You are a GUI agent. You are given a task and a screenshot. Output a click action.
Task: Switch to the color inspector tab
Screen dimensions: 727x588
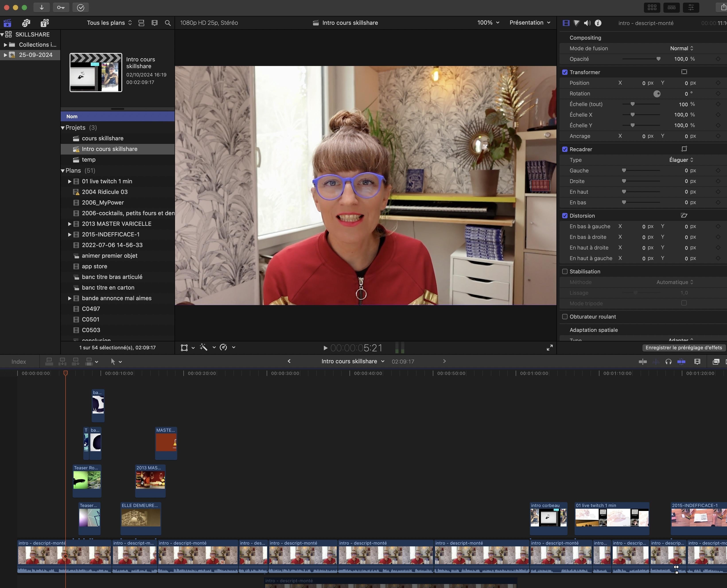click(577, 23)
